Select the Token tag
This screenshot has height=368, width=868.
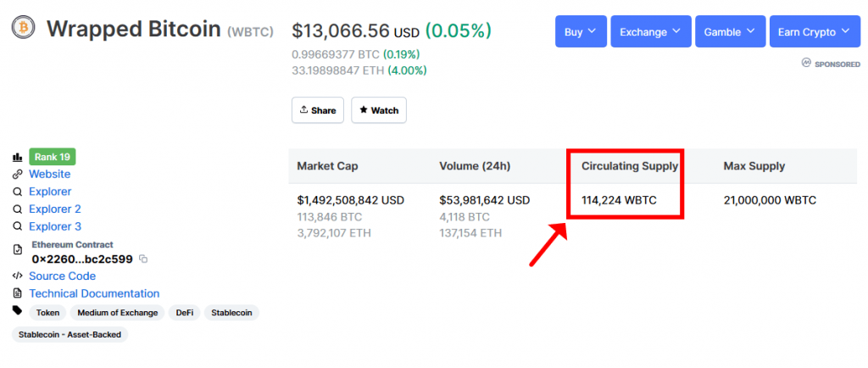[47, 313]
